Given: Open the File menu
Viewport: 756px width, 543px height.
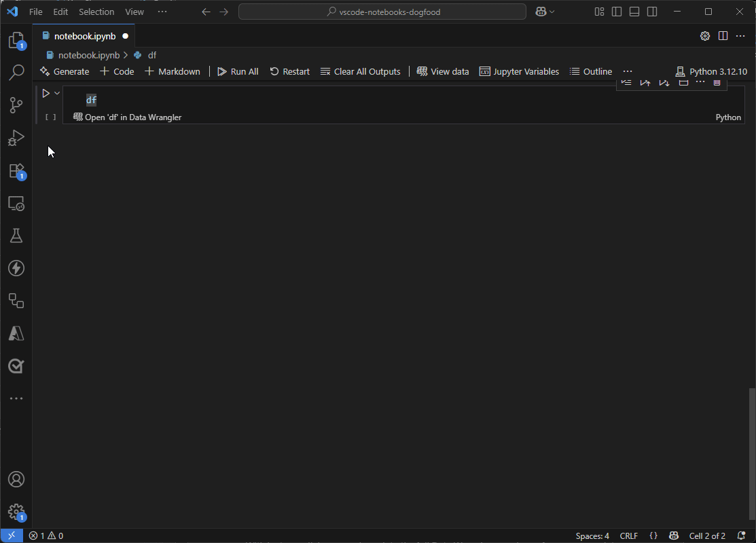Looking at the screenshot, I should 36,12.
